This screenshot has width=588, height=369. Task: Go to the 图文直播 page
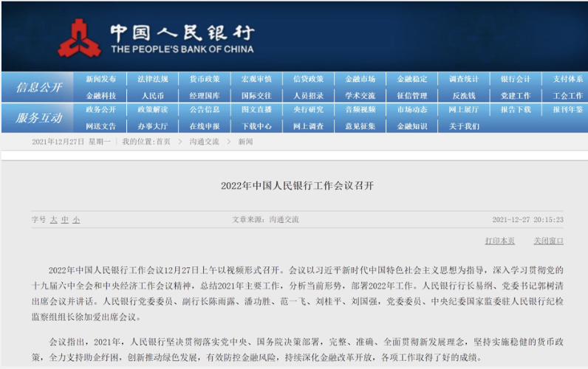point(256,109)
